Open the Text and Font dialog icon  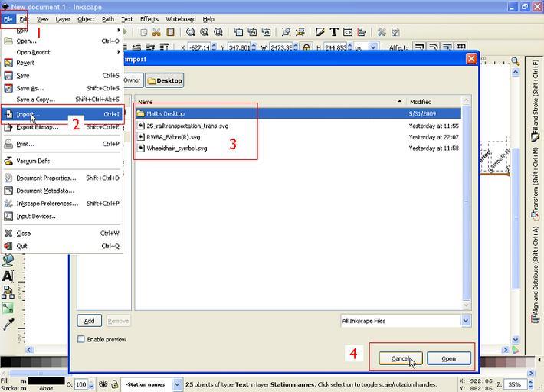pos(334,32)
